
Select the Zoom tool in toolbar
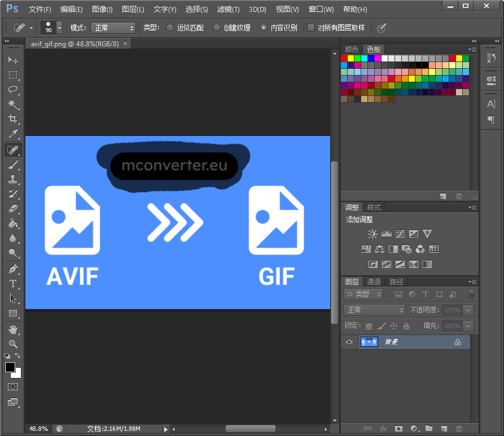13,343
